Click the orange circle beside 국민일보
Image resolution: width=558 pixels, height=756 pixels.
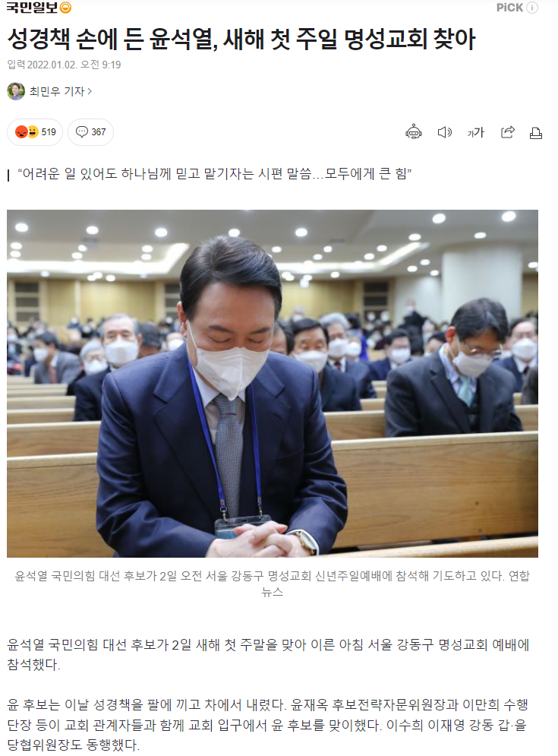pyautogui.click(x=65, y=8)
